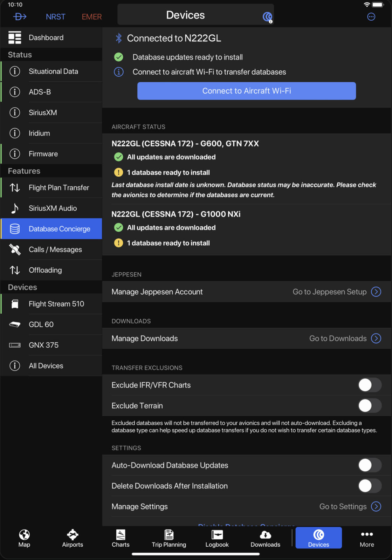The image size is (392, 560).
Task: Open the More tab
Action: [x=367, y=538]
